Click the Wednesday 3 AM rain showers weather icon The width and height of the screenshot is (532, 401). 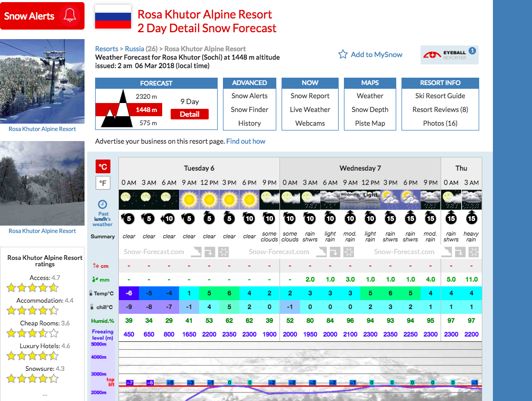[310, 200]
